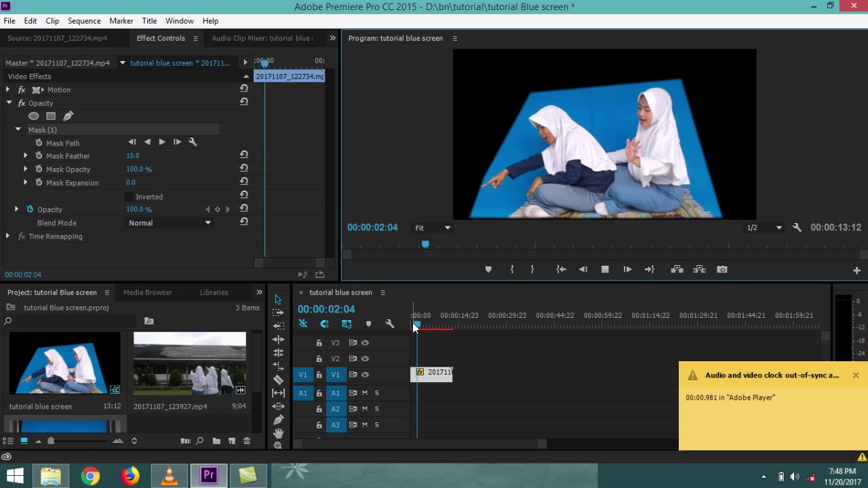
Task: Click Mark In in Program monitor
Action: pyautogui.click(x=512, y=270)
